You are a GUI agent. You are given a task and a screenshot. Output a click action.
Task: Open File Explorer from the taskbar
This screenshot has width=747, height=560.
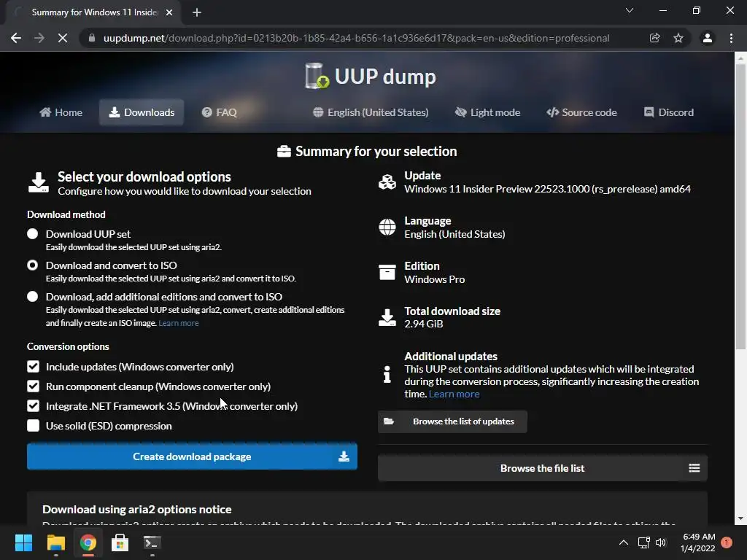[55, 542]
